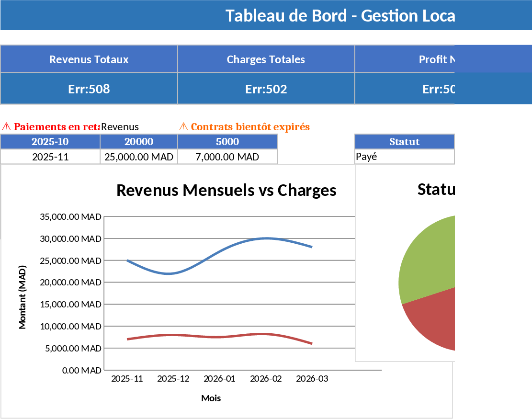Click the 7,000.00 MAD table cell
Screen dimensions: 532x419
tap(227, 157)
